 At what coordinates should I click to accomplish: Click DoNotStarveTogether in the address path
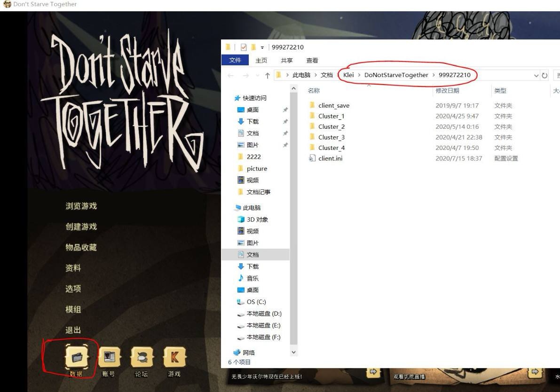[396, 75]
